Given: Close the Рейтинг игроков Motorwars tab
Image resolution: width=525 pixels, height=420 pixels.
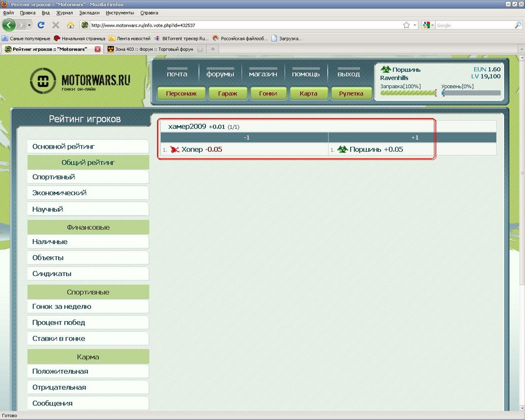Looking at the screenshot, I should click(98, 49).
